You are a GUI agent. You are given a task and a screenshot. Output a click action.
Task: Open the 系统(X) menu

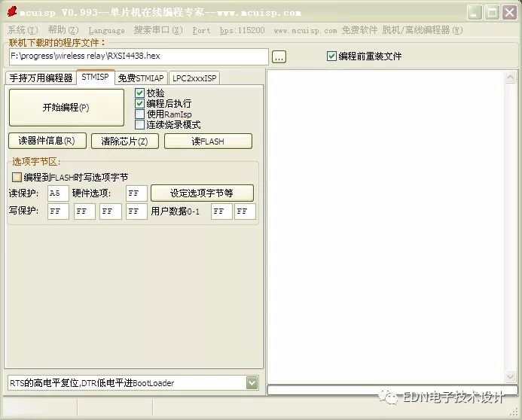pyautogui.click(x=21, y=30)
